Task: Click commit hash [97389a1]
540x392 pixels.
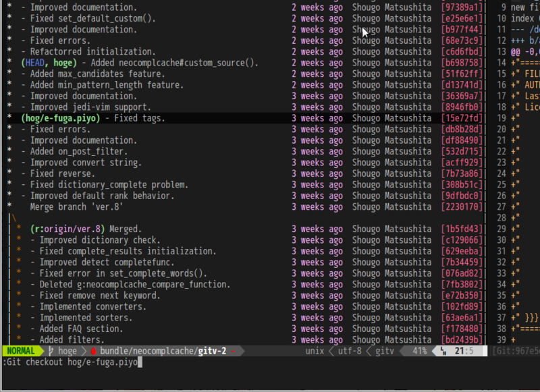Action: 462,7
